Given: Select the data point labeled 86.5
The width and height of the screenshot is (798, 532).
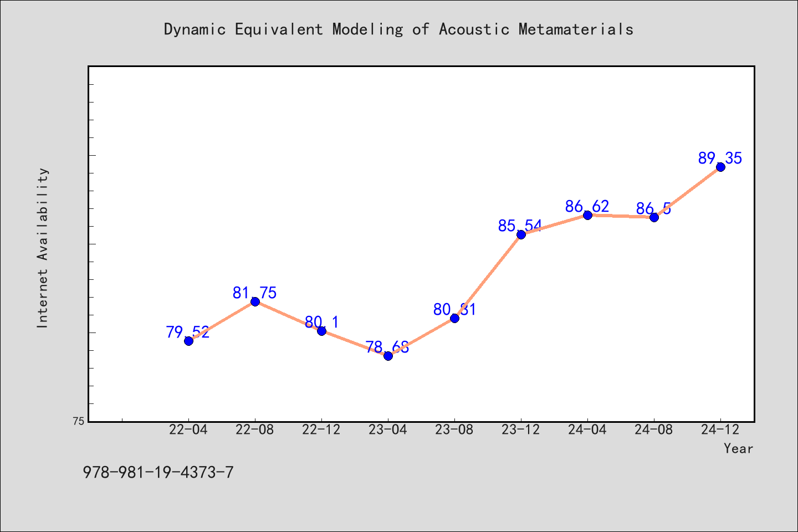Looking at the screenshot, I should coord(654,217).
